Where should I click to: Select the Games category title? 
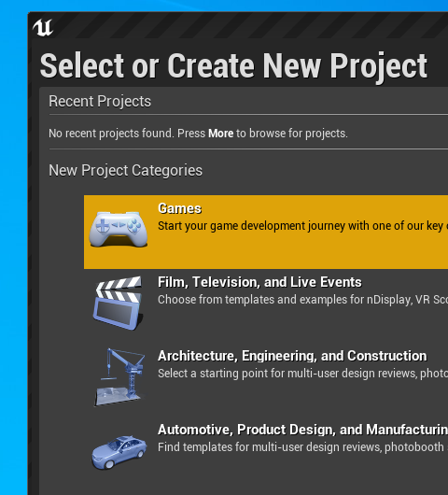[x=179, y=208]
